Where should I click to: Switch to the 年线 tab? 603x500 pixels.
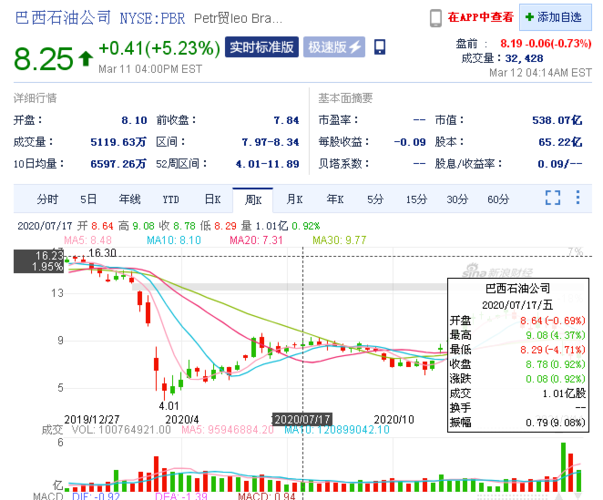pos(130,199)
